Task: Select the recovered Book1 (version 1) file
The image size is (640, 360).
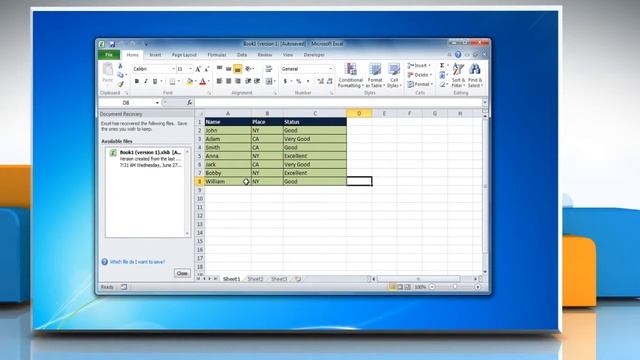Action: pyautogui.click(x=147, y=158)
